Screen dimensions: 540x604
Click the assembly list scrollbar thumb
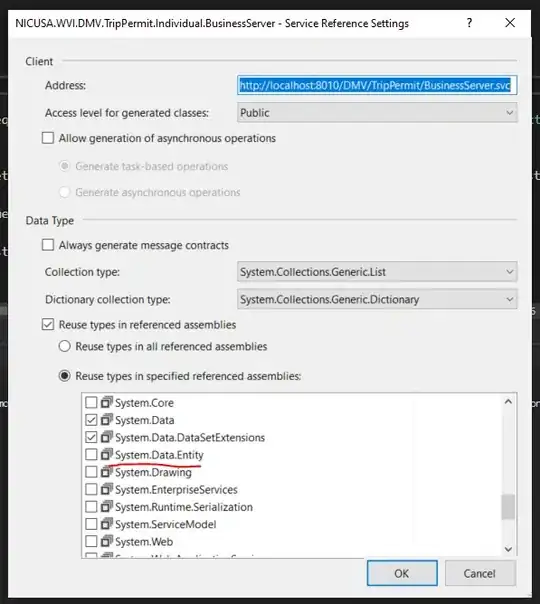click(x=508, y=507)
